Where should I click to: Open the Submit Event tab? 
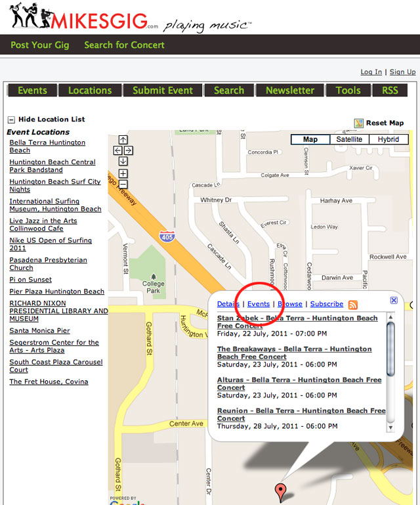pos(163,91)
